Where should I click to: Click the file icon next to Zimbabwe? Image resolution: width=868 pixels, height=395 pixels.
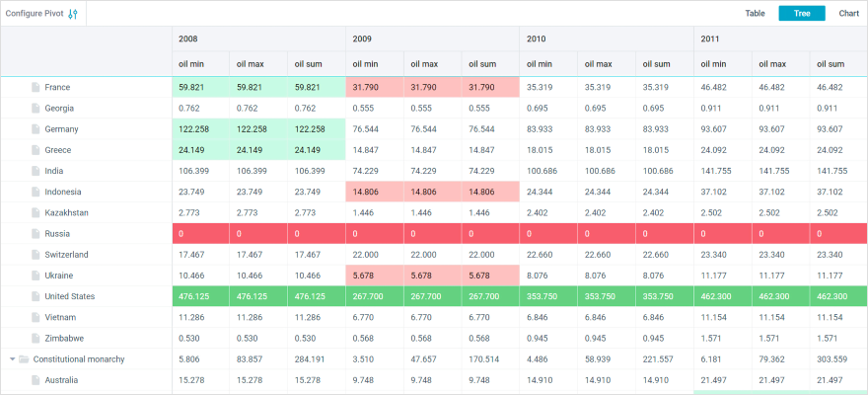point(36,339)
